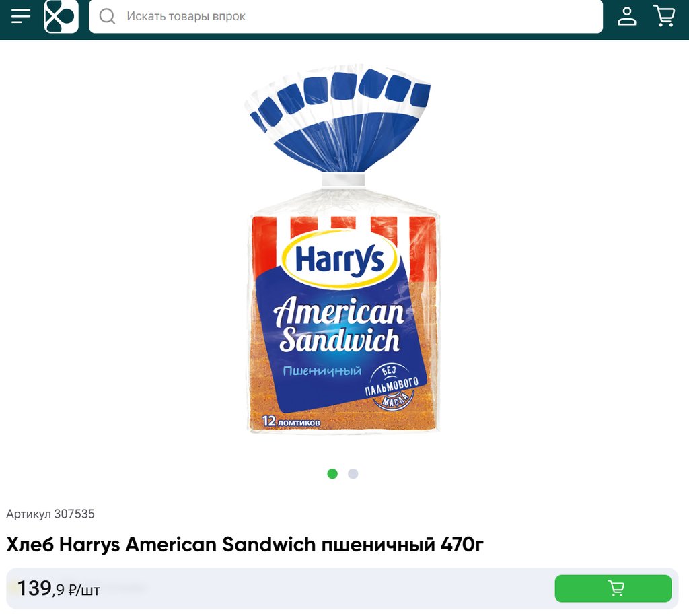Open the user profile icon
Image resolution: width=689 pixels, height=616 pixels.
[x=626, y=16]
